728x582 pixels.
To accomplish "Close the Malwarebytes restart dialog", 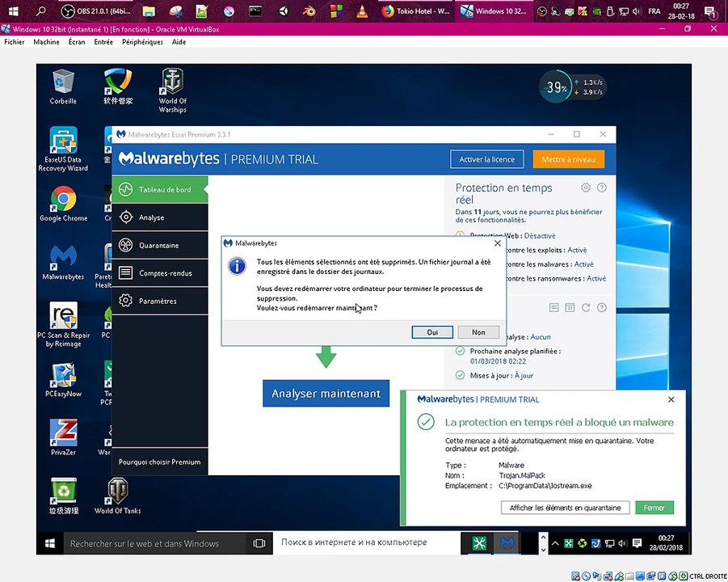I will [498, 243].
